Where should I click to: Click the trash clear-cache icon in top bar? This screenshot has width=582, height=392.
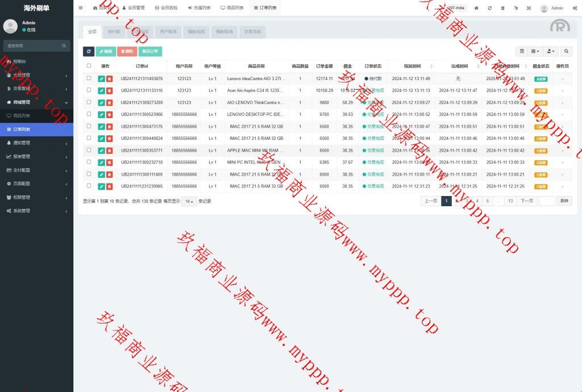point(502,8)
